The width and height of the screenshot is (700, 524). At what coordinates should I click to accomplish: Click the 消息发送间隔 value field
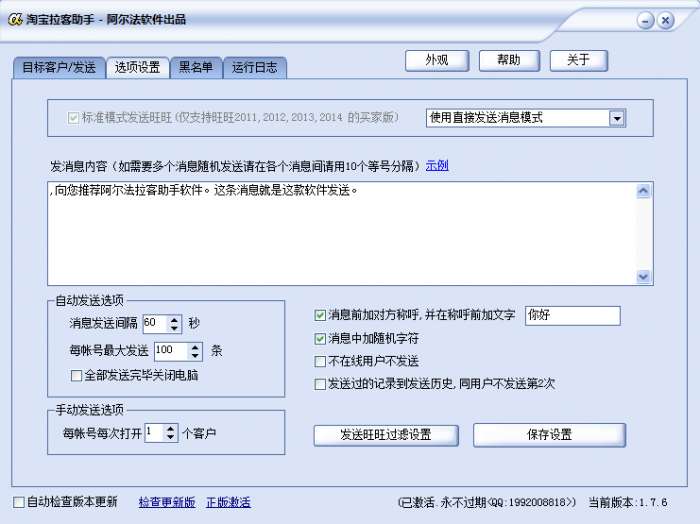(x=155, y=324)
